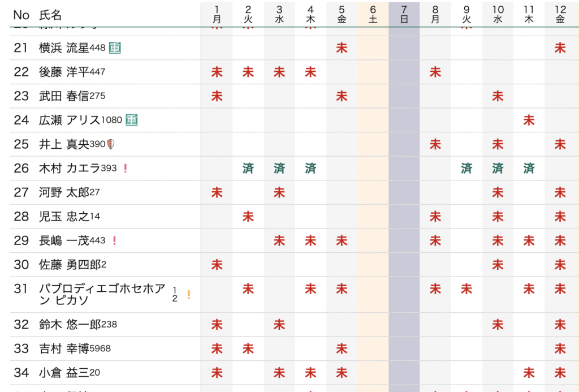Select the 済 mark for 木村 カエラ on day 2
This screenshot has height=392, width=579.
coord(248,169)
